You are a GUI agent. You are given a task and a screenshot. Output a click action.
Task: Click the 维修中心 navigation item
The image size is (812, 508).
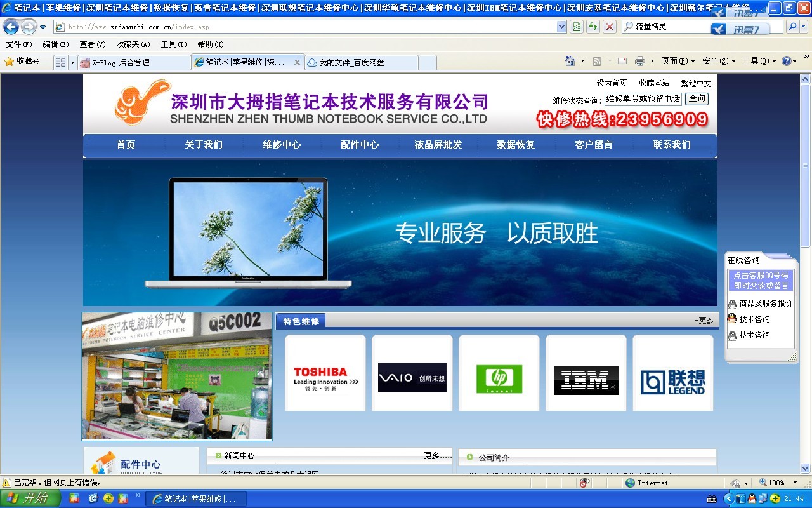coord(282,145)
